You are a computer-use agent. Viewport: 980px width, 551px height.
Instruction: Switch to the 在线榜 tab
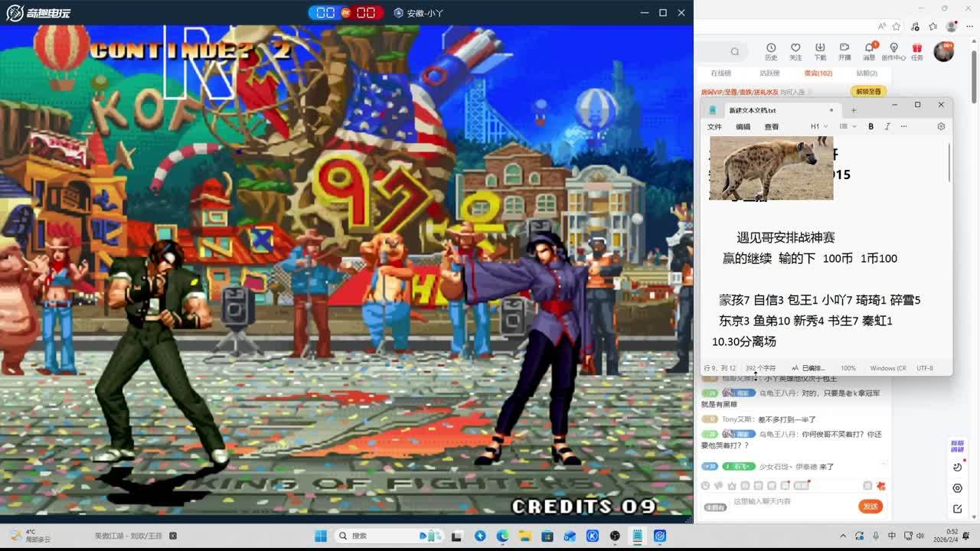720,73
